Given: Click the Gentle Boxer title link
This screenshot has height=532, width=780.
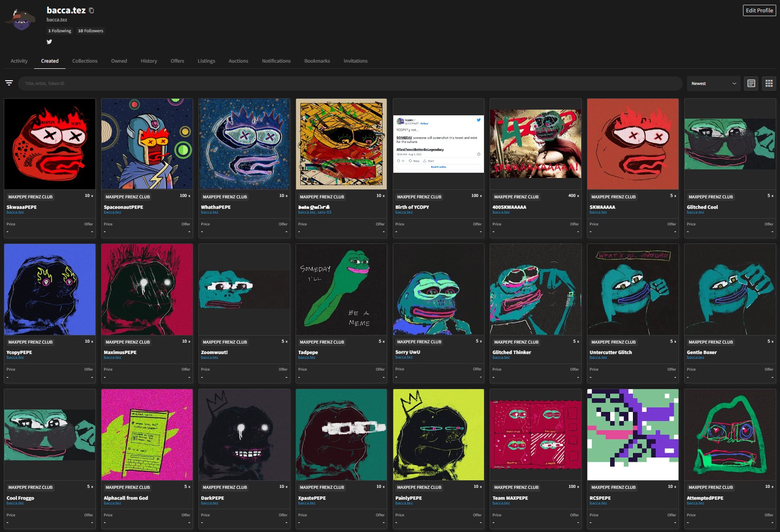Looking at the screenshot, I should tap(702, 352).
